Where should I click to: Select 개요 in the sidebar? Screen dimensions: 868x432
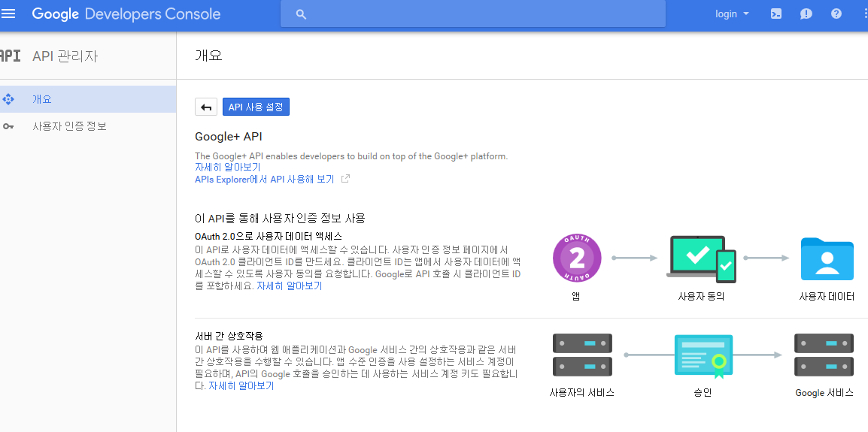[42, 99]
